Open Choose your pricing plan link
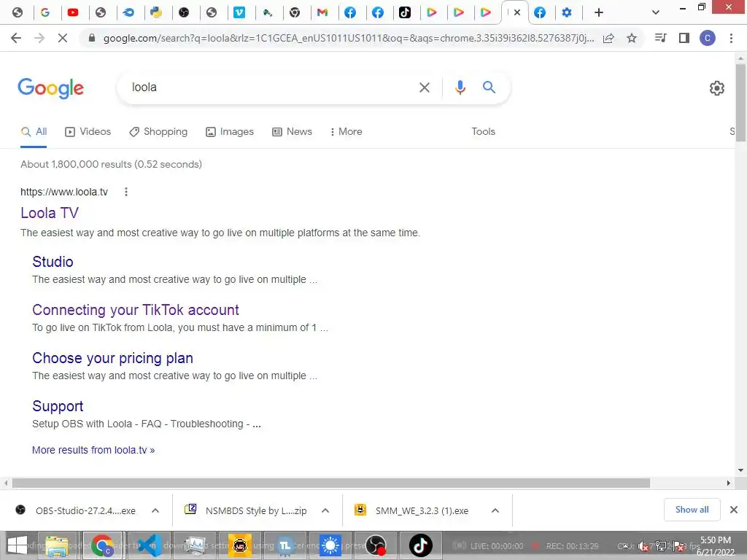Screen dimensions: 747x560 click(113, 358)
